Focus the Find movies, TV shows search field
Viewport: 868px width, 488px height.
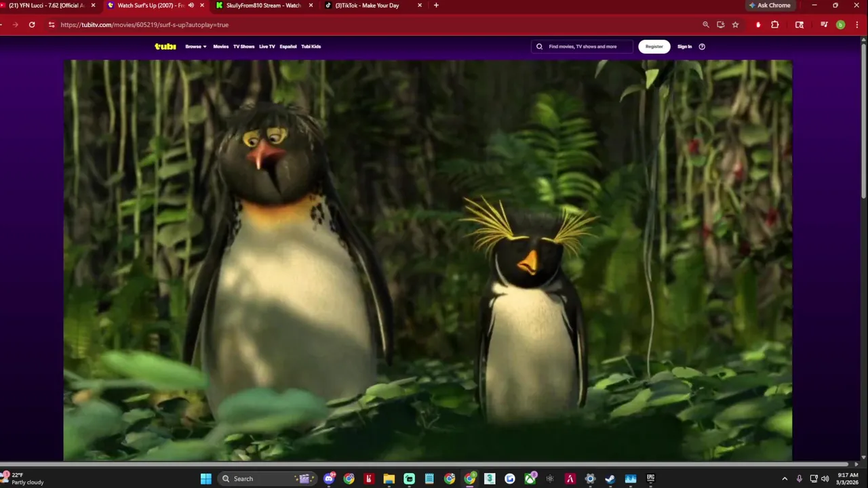pyautogui.click(x=582, y=47)
